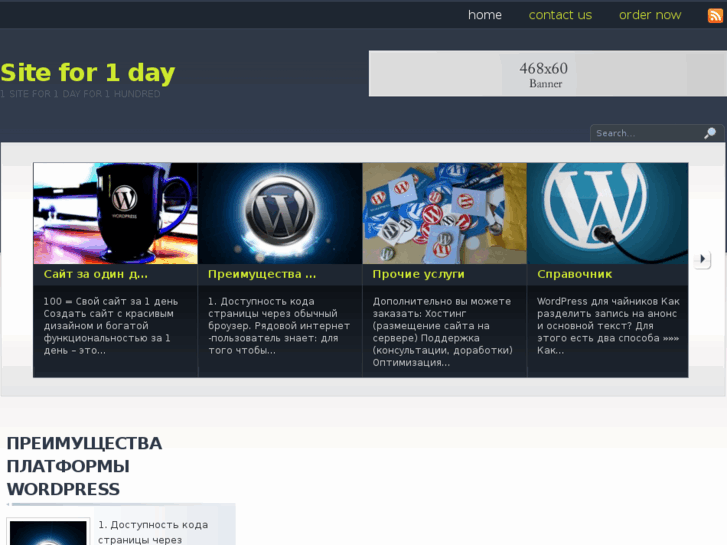Click the small post thumbnail below heading
The height and width of the screenshot is (545, 727).
coord(48,532)
